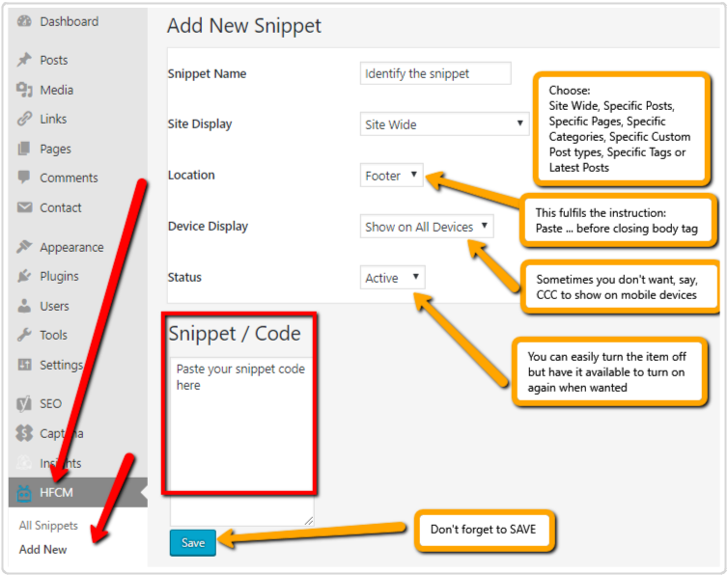Click the Users person icon
This screenshot has height=575, width=728.
coord(24,306)
